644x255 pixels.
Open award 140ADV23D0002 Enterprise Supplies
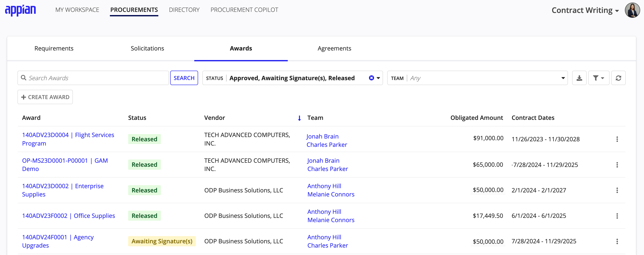pos(63,190)
